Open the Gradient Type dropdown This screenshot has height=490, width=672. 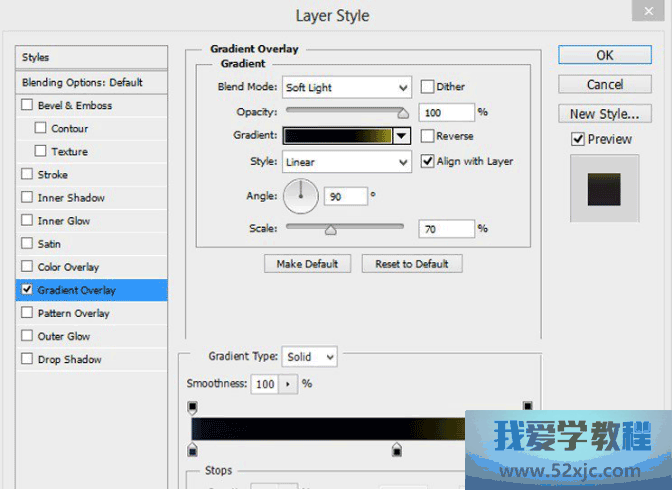pos(310,357)
